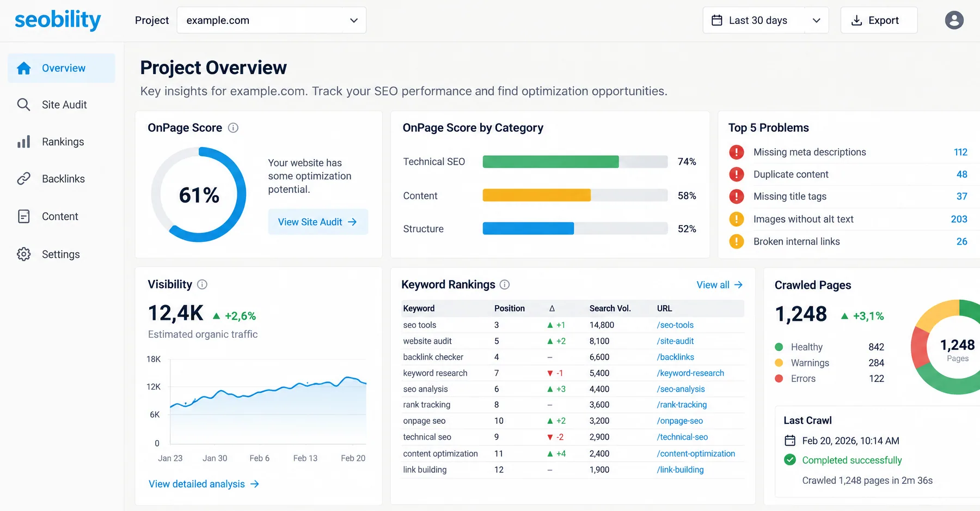Click the Technical SEO green progress bar
Screen dimensions: 980x511
point(550,162)
